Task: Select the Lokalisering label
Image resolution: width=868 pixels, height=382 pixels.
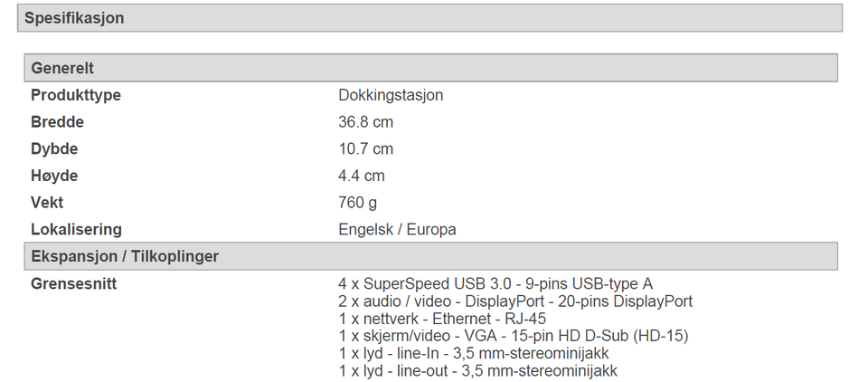Action: 76,229
